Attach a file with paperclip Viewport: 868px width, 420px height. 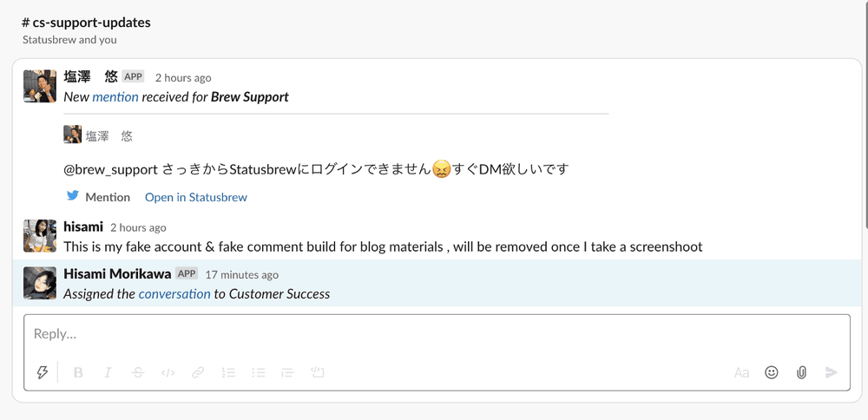(x=801, y=372)
